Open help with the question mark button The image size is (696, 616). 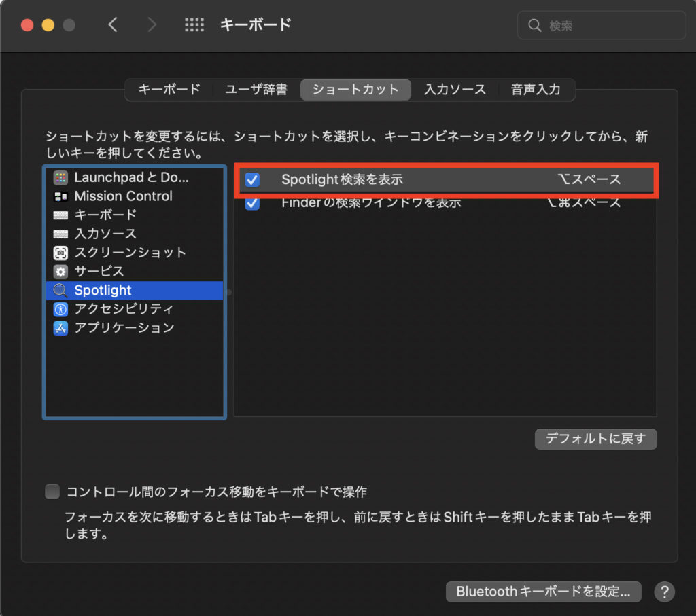pyautogui.click(x=664, y=592)
